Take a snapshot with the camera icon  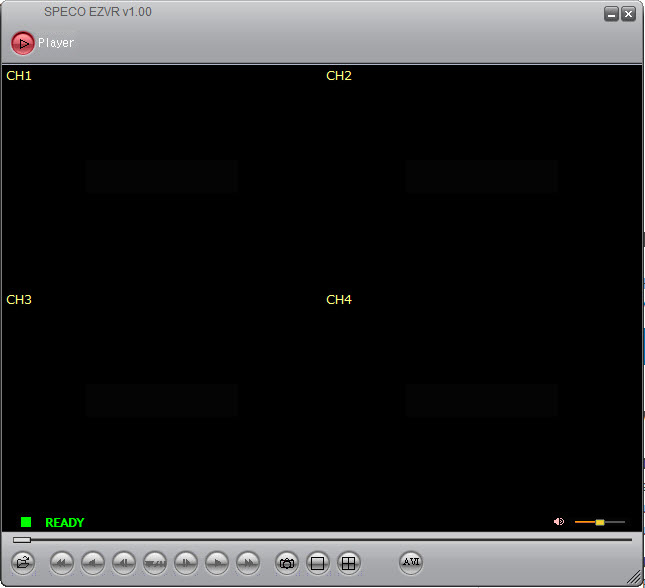point(287,563)
